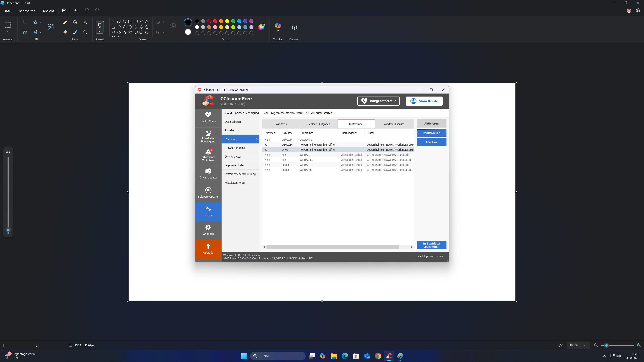Open the Ansicht menu
This screenshot has width=644, height=362.
pyautogui.click(x=48, y=11)
